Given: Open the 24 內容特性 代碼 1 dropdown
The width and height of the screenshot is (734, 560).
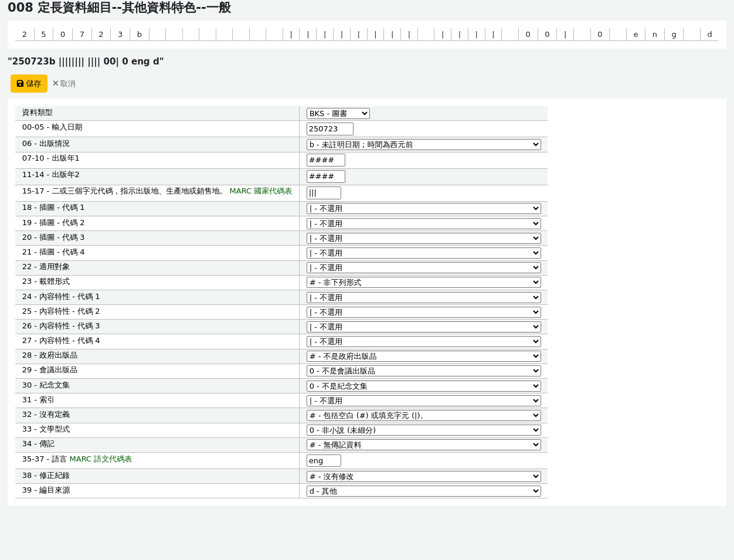Looking at the screenshot, I should (424, 297).
